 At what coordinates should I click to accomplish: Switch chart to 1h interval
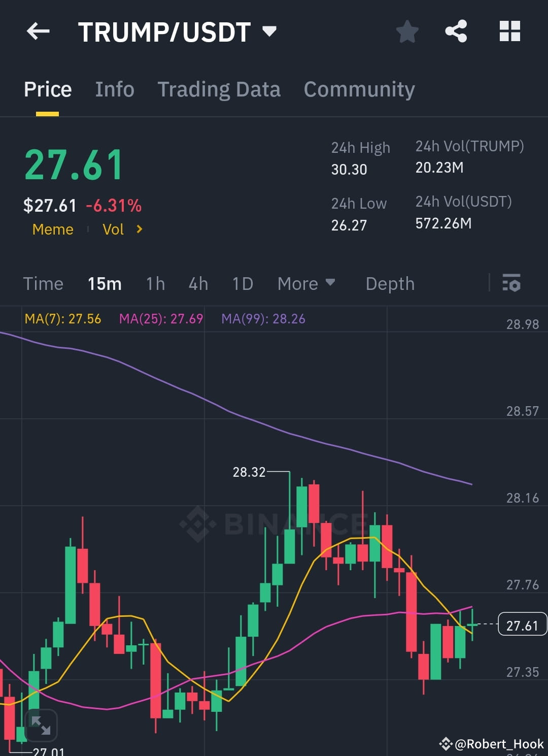click(155, 284)
